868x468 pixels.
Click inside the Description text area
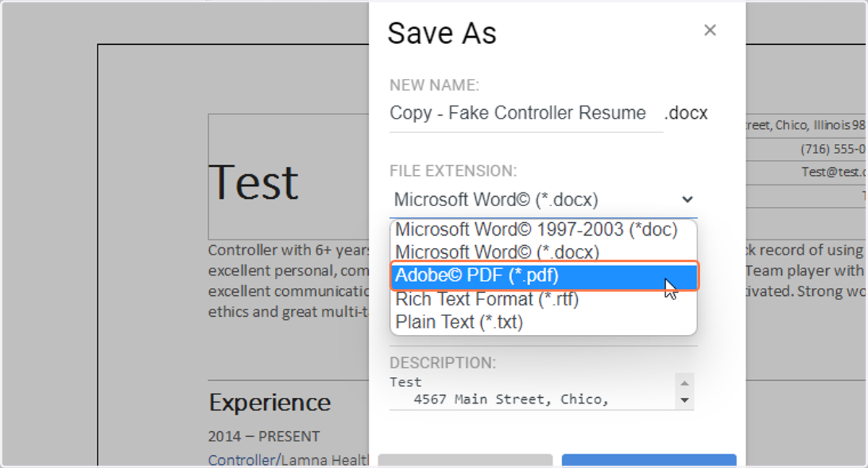[x=532, y=391]
